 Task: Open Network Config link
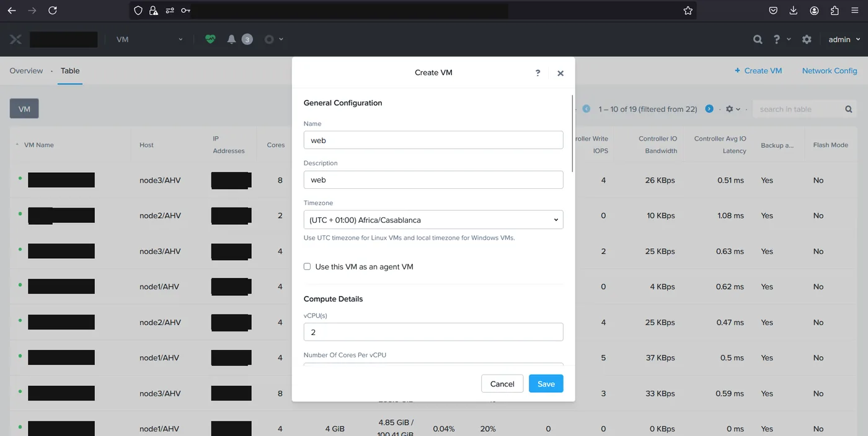click(830, 71)
